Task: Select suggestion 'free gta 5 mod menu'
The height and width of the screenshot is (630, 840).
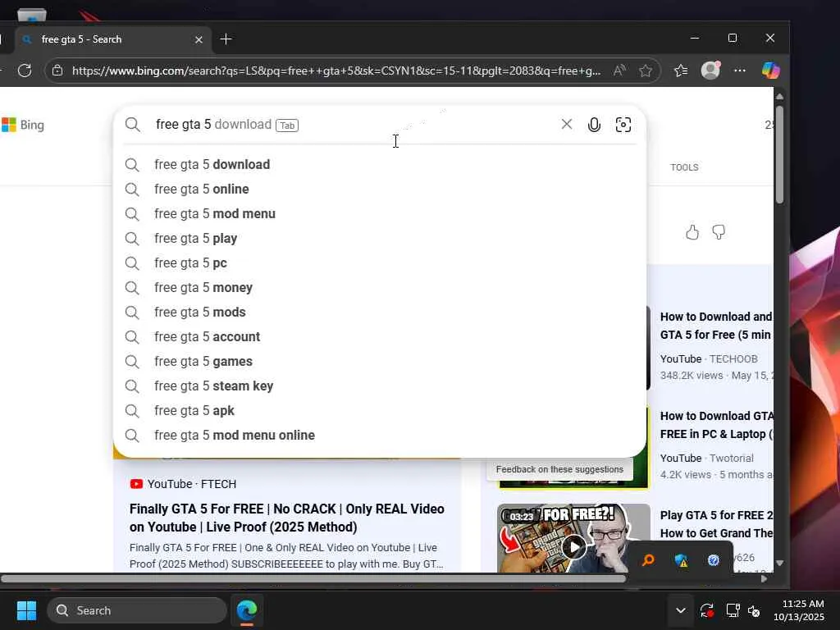Action: (379, 214)
